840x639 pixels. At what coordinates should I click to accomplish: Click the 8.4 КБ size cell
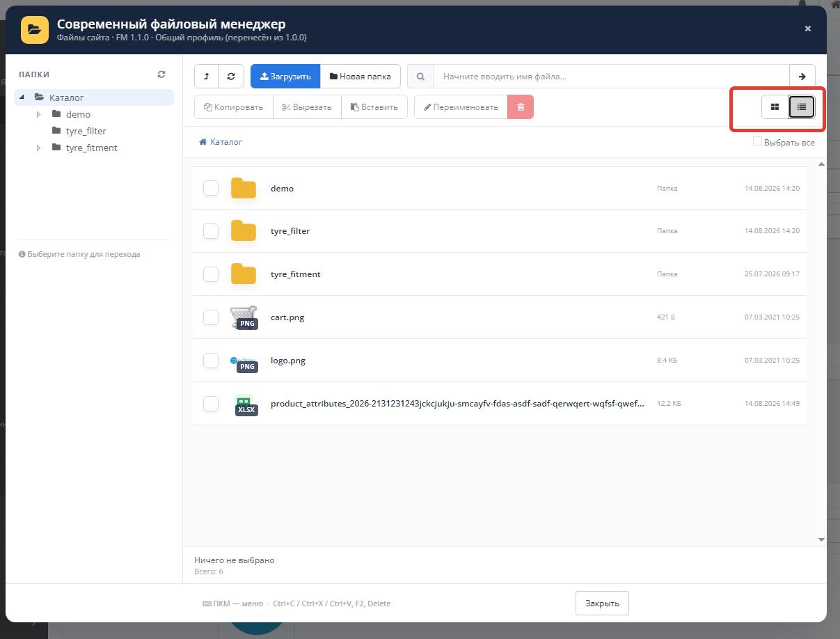tap(667, 361)
